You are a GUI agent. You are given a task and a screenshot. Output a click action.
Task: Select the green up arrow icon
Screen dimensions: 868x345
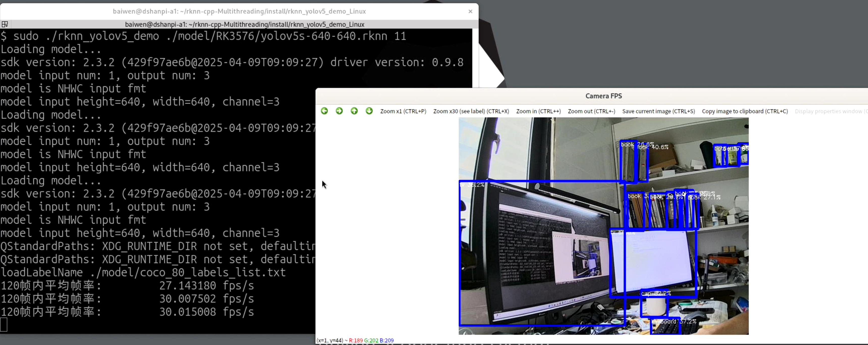tap(354, 111)
